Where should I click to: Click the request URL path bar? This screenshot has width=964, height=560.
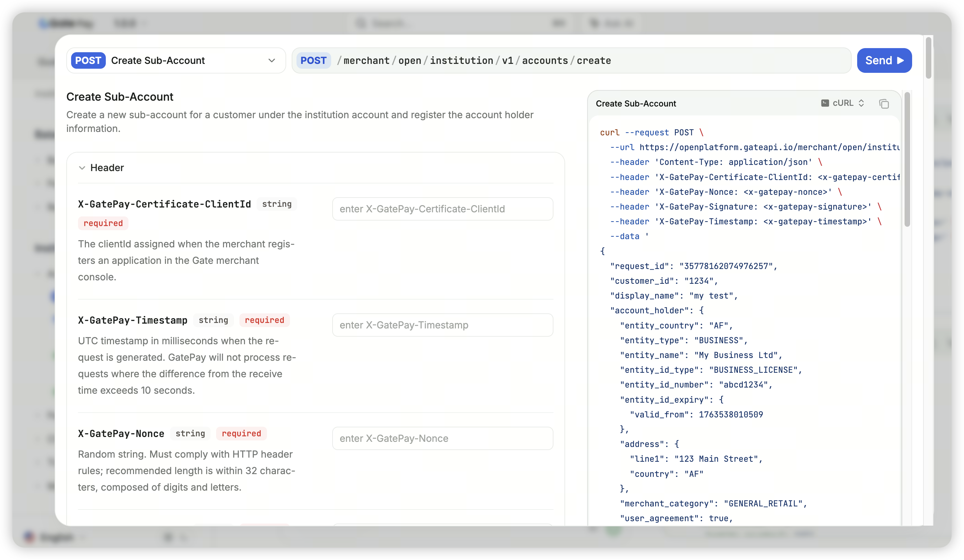tap(572, 60)
